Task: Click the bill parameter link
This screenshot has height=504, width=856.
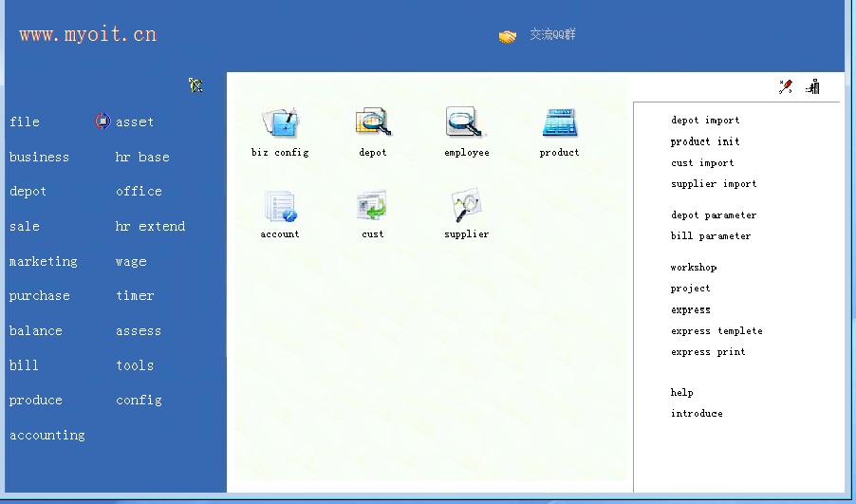Action: tap(711, 236)
